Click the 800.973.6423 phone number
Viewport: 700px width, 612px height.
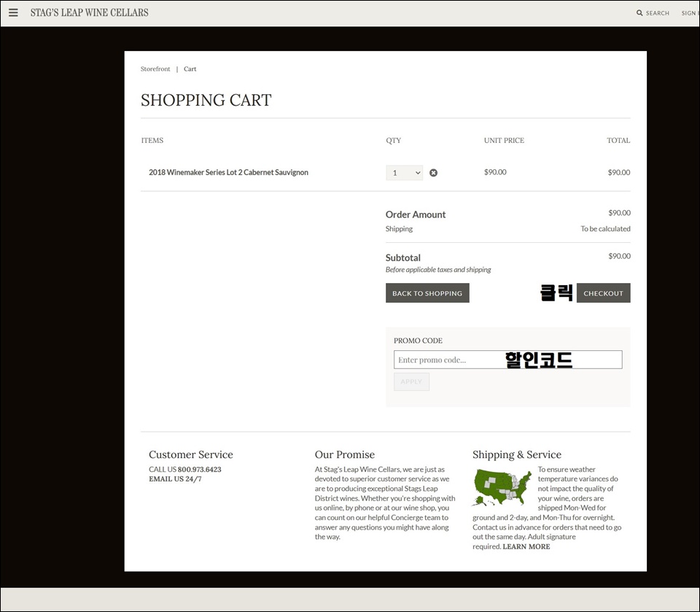200,470
